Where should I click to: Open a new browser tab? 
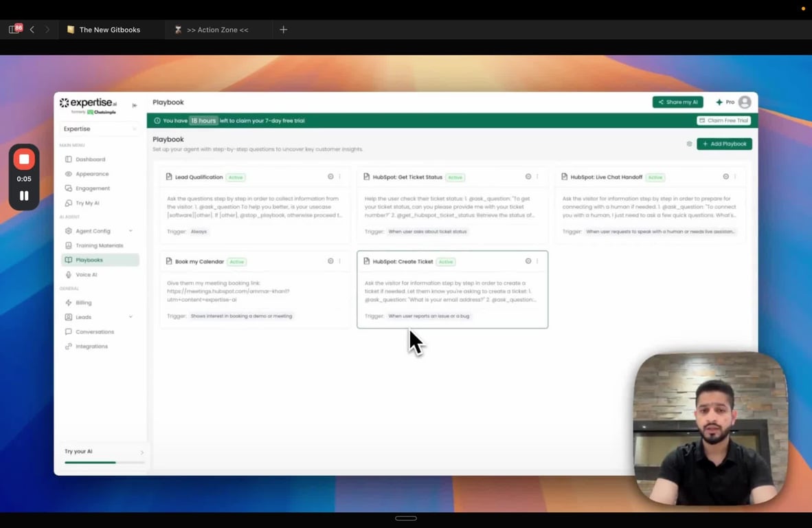[283, 30]
